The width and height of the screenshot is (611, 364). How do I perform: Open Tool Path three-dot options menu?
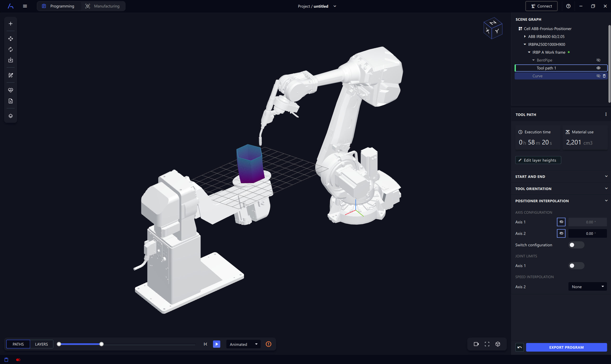point(606,114)
